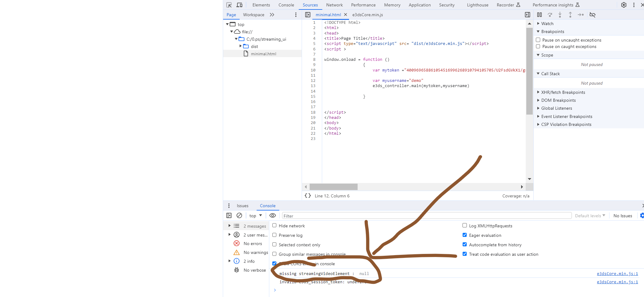
Task: Hide the debugger sidebar icon
Action: coord(528,15)
